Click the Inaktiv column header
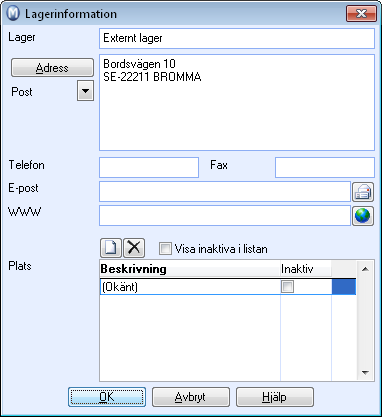This screenshot has height=417, width=382. [306, 269]
